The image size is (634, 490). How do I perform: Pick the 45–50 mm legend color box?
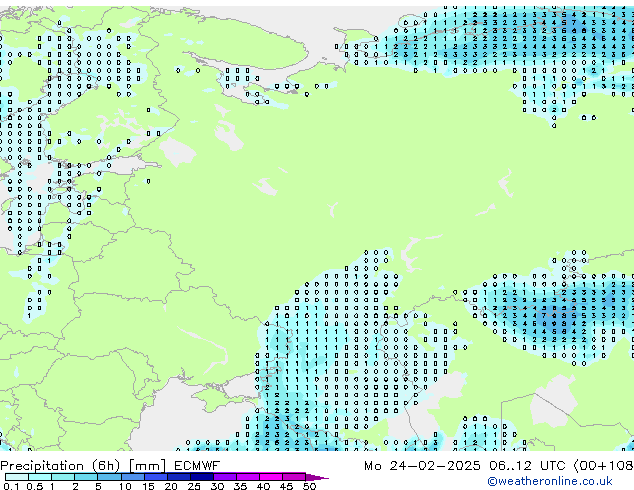tap(294, 477)
